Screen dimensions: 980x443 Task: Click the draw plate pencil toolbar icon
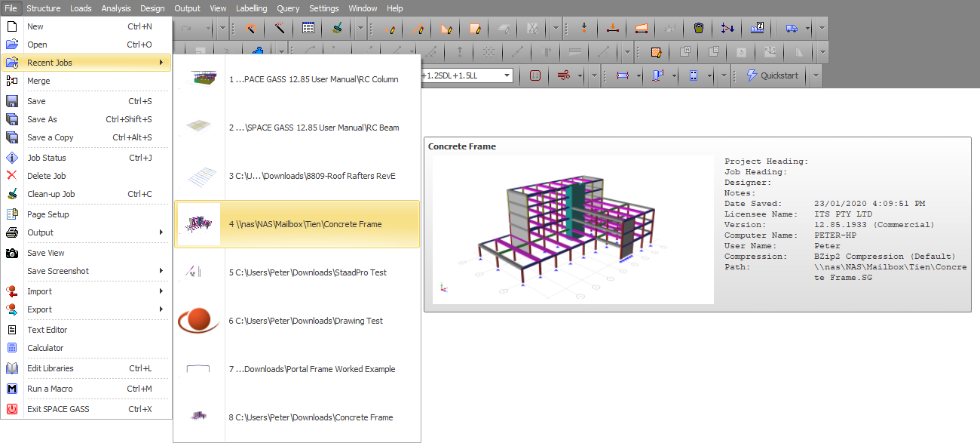tap(446, 29)
